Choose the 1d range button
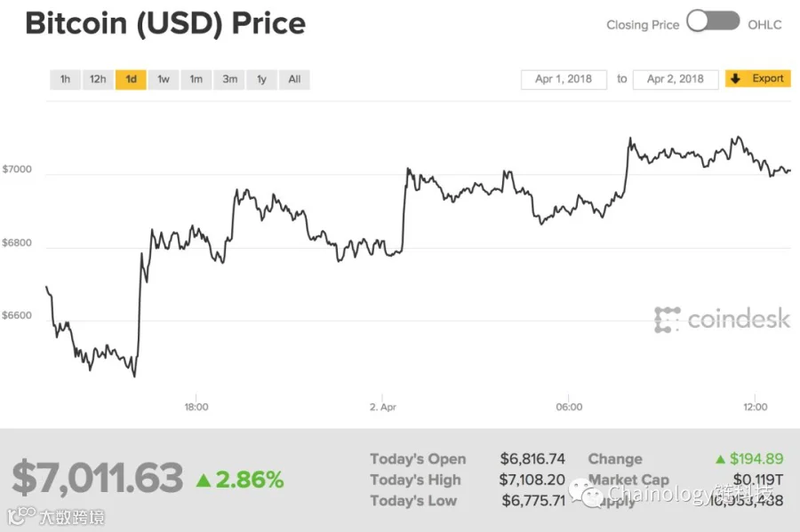The height and width of the screenshot is (532, 800). (x=132, y=80)
